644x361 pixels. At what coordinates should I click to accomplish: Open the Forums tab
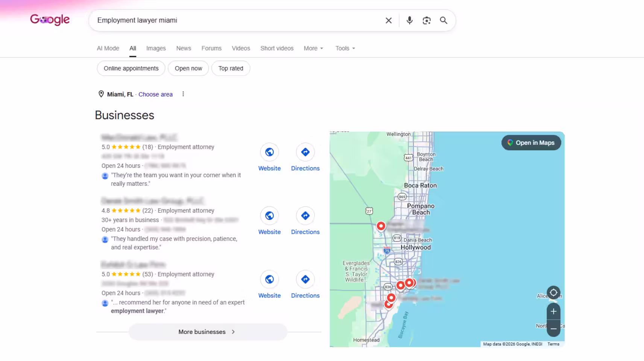pyautogui.click(x=211, y=48)
